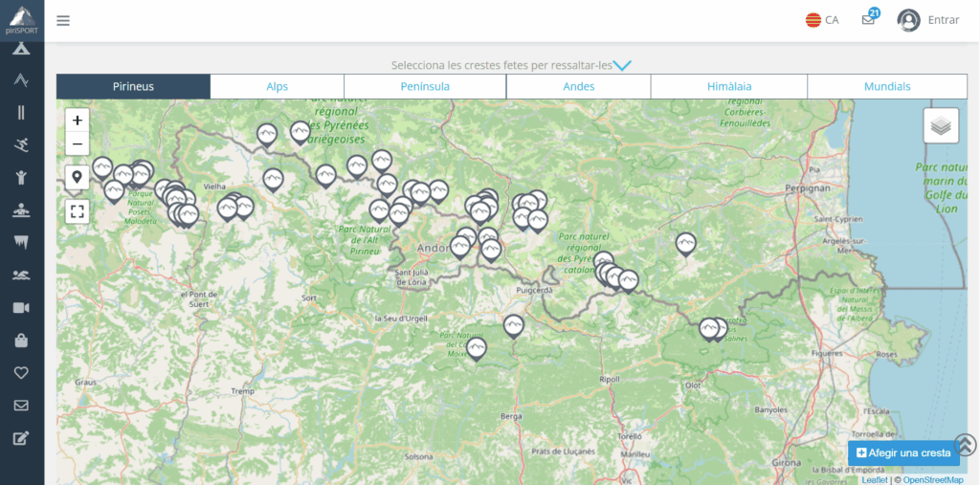Click the locate-me pin map control
Screen dimensions: 980x485
pyautogui.click(x=78, y=178)
